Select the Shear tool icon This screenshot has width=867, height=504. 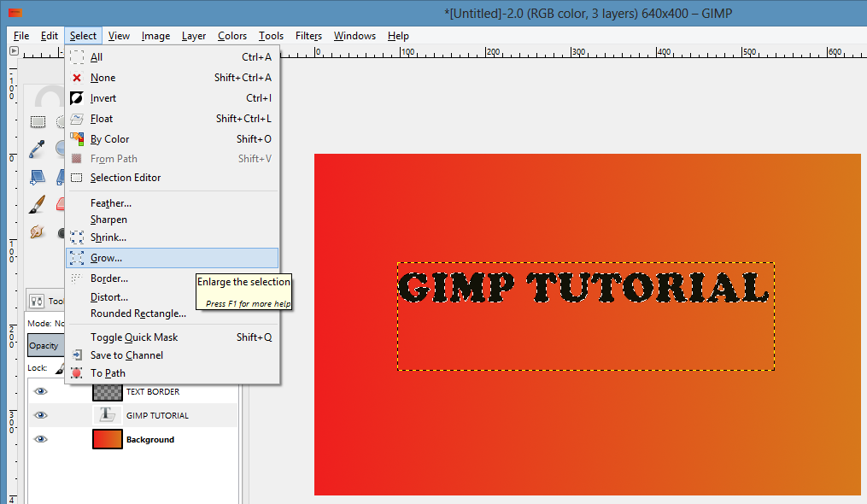(x=37, y=177)
